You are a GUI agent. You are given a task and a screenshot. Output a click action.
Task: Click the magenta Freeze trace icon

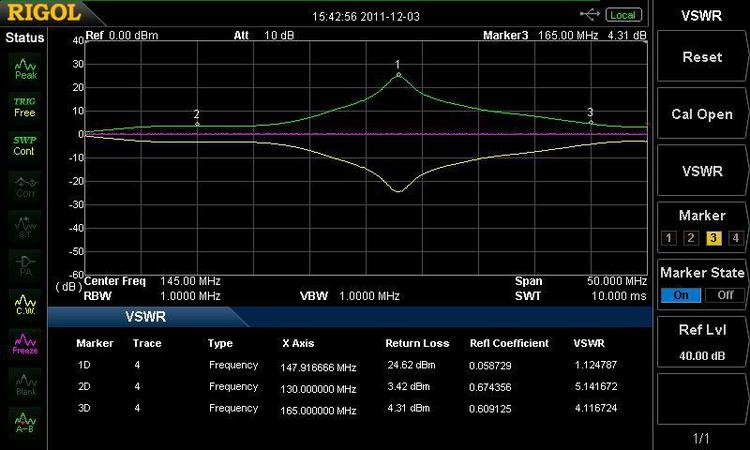coord(25,343)
